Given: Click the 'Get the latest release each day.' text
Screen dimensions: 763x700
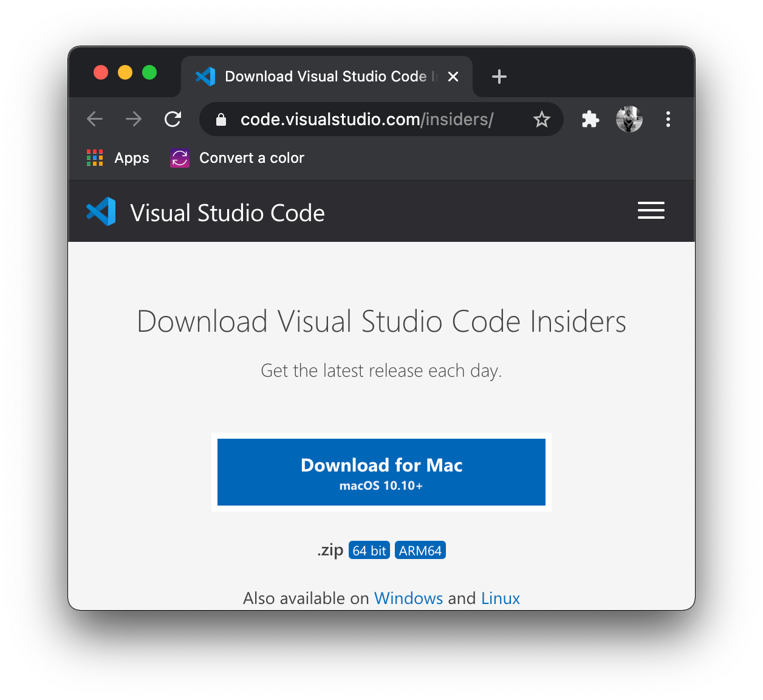Looking at the screenshot, I should point(381,371).
